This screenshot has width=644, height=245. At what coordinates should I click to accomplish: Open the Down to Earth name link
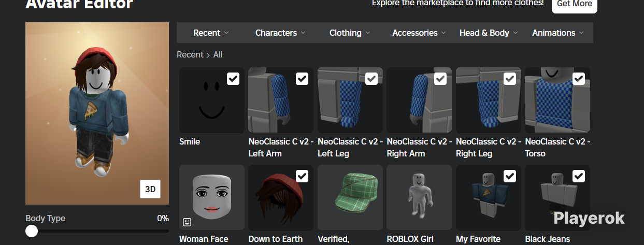275,239
